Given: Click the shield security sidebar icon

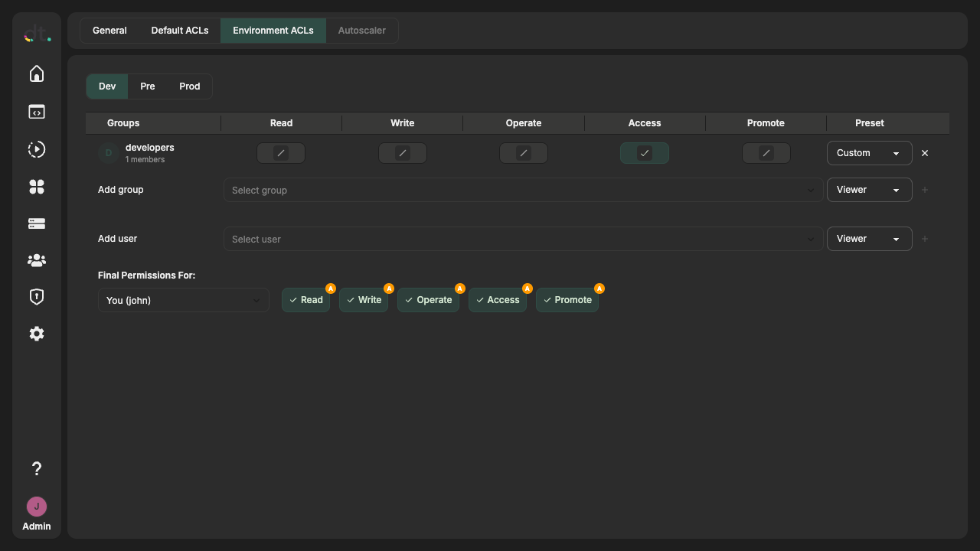Looking at the screenshot, I should (37, 297).
